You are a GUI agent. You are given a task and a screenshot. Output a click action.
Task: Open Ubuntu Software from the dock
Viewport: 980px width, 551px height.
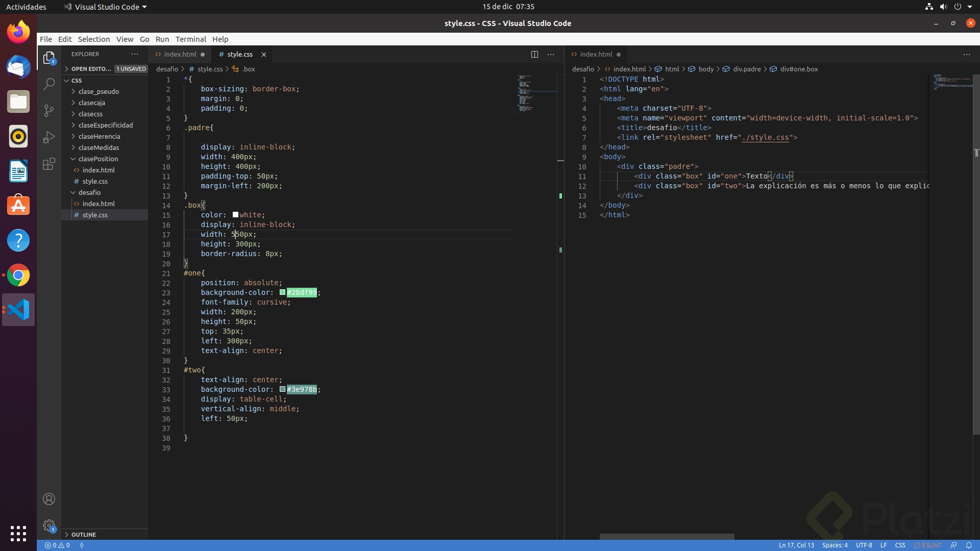click(18, 206)
